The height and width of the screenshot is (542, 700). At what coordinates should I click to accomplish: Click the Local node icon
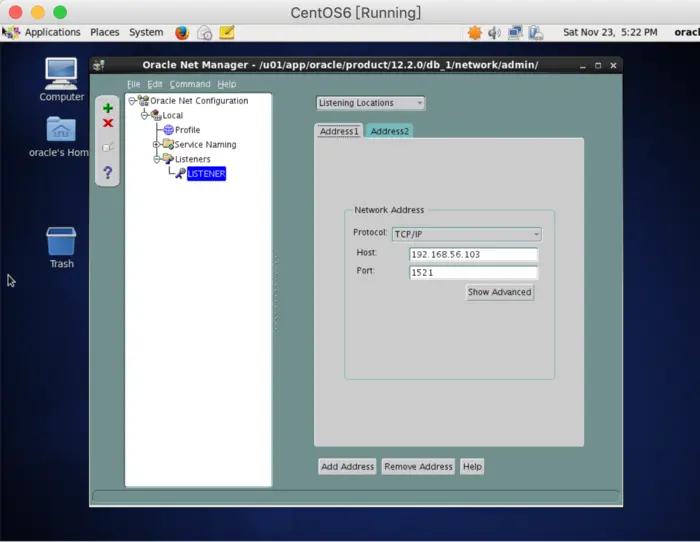point(156,115)
